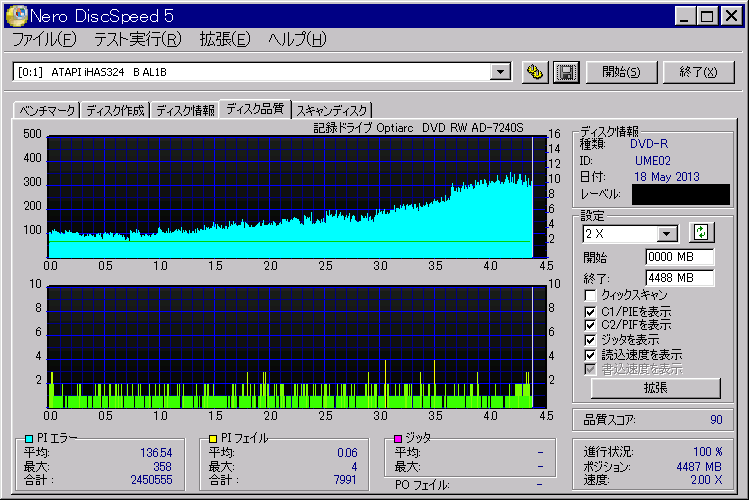Click the 開始 0000 MB input field
Screen dimensions: 749x500
click(x=680, y=257)
